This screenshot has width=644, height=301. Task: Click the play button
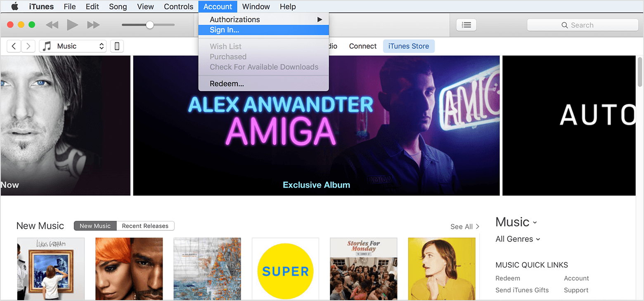point(73,25)
